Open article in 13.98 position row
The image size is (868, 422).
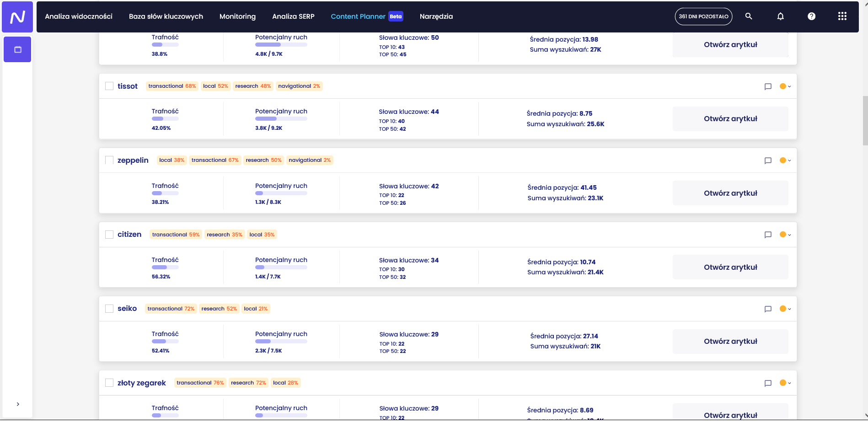point(730,45)
